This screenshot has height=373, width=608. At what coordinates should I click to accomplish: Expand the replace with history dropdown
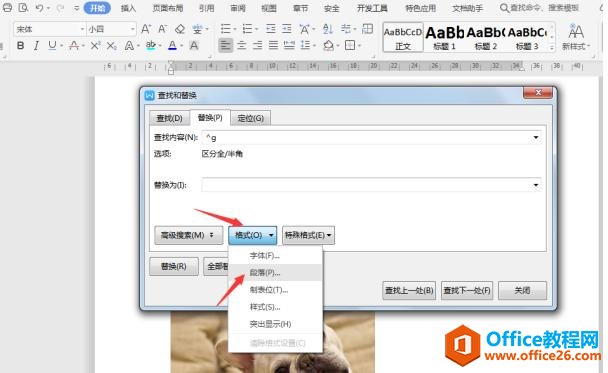(x=535, y=185)
